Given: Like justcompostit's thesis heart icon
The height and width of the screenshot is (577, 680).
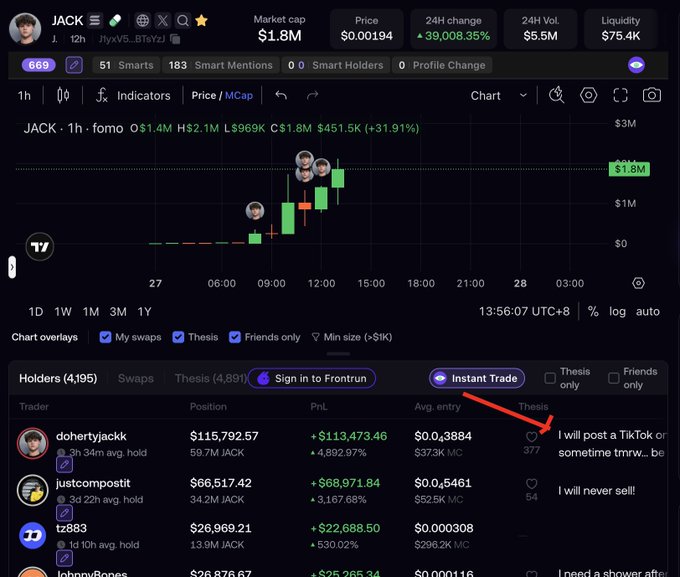Looking at the screenshot, I should 531,483.
